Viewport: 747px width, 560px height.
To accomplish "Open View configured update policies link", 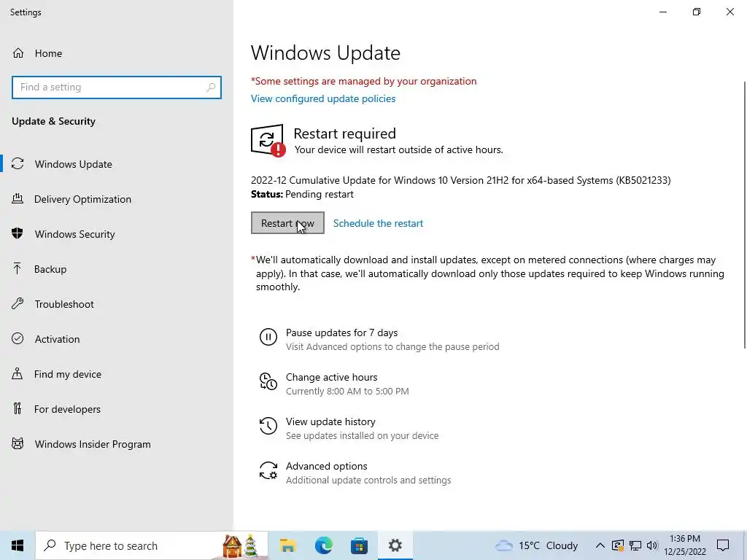I will click(323, 98).
